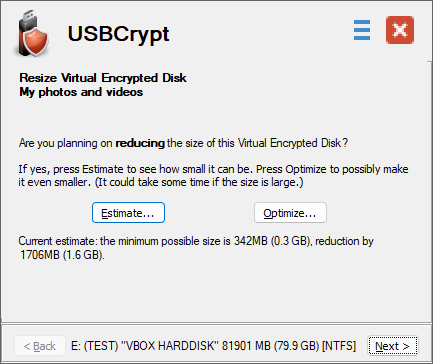Click the It could take some time note
Image resolution: width=433 pixels, height=364 pixels.
(199, 183)
